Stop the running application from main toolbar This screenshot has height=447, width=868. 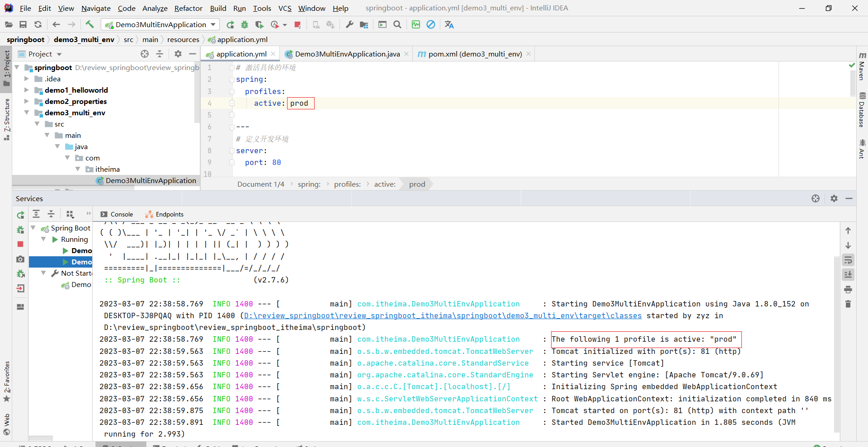tap(297, 24)
